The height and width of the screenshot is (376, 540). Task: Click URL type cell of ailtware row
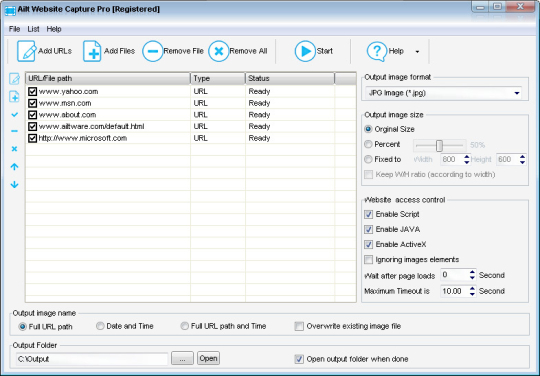click(x=200, y=127)
